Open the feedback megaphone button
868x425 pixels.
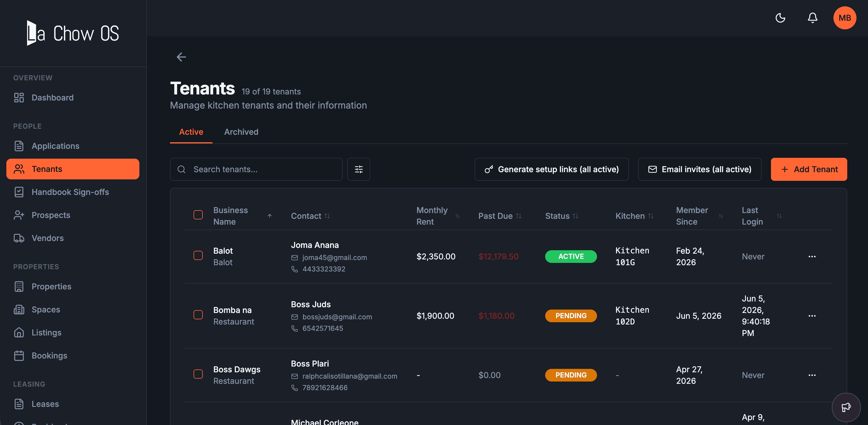(x=846, y=407)
